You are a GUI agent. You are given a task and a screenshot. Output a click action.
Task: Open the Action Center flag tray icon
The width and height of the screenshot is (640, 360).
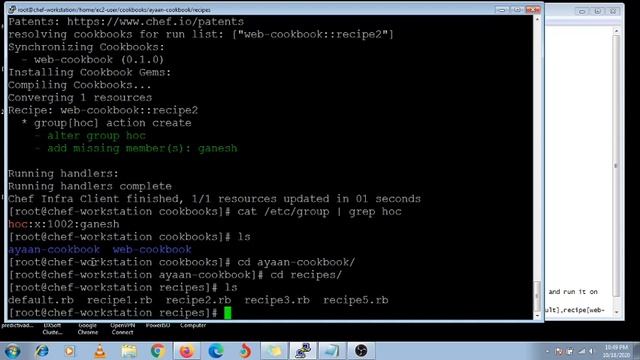tap(559, 351)
